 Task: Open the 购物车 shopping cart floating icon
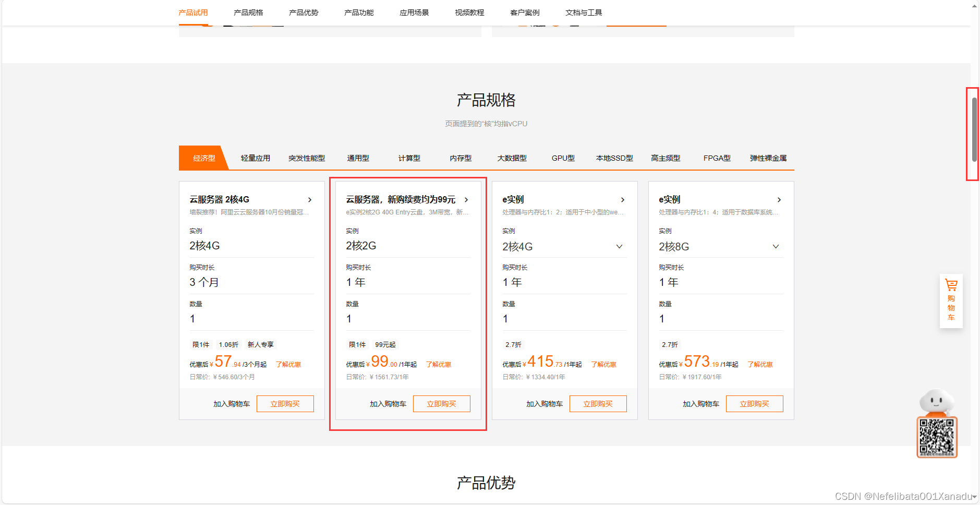click(x=951, y=300)
